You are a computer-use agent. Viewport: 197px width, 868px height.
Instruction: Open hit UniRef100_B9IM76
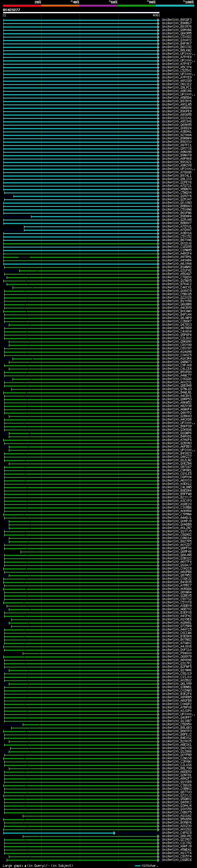177,26
